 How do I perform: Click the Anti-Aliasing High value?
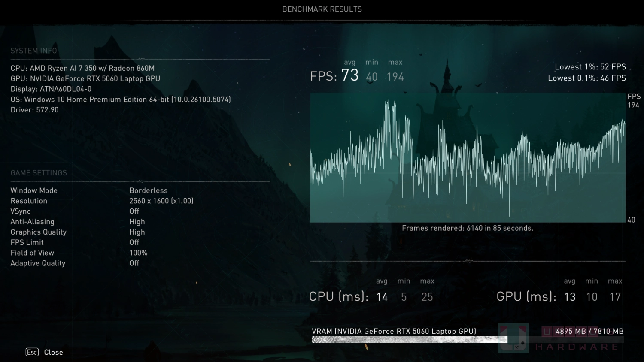pyautogui.click(x=137, y=222)
